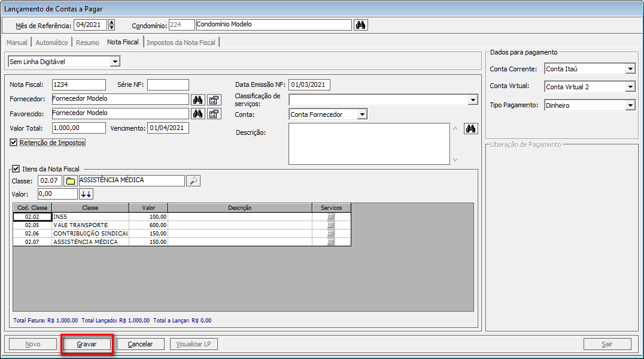This screenshot has height=359, width=644.
Task: Click Nota Fiscal number field
Action: pos(79,85)
